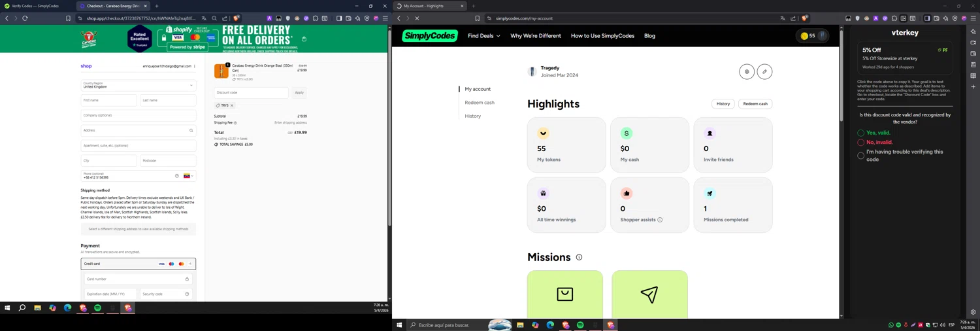Click the phone field help icon

click(x=176, y=176)
